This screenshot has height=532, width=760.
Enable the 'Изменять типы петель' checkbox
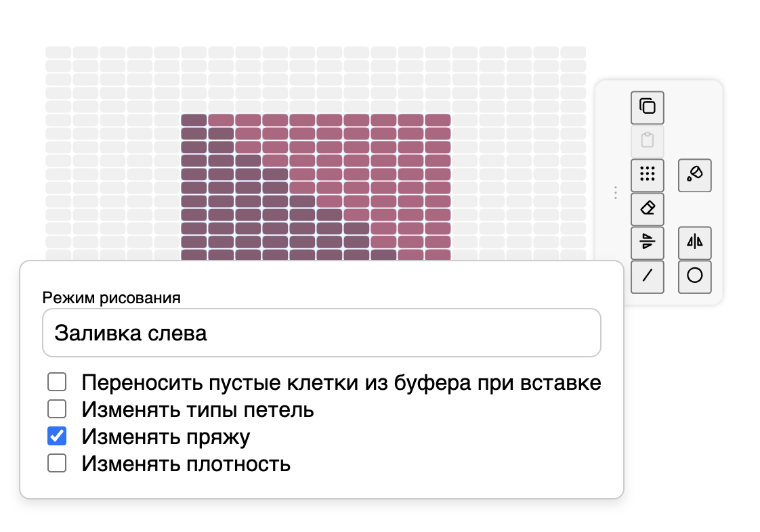tap(57, 409)
